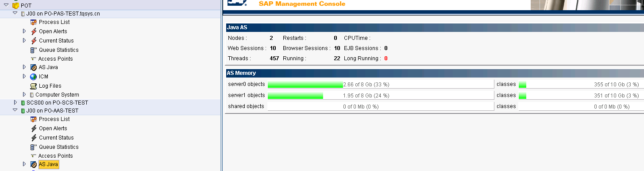The width and height of the screenshot is (644, 171).
Task: Expand Current Status under PO-PAS-TEST
Action: click(24, 40)
